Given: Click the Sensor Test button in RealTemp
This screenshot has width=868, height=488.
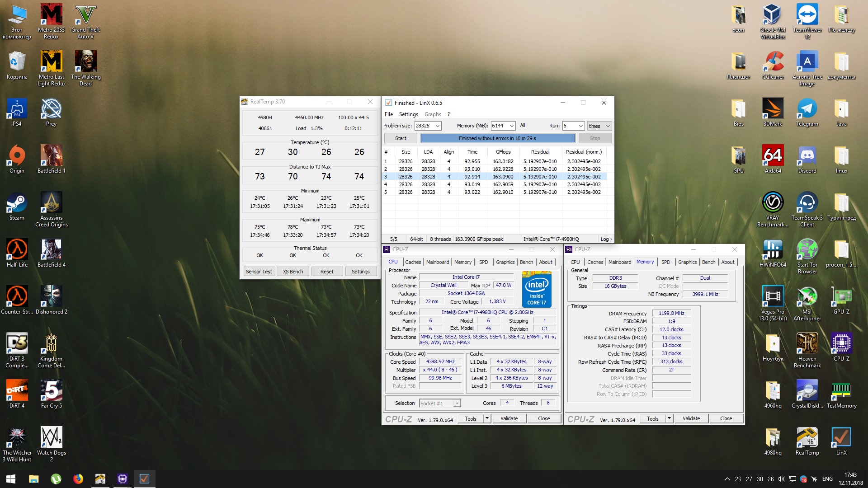Looking at the screenshot, I should click(x=259, y=272).
